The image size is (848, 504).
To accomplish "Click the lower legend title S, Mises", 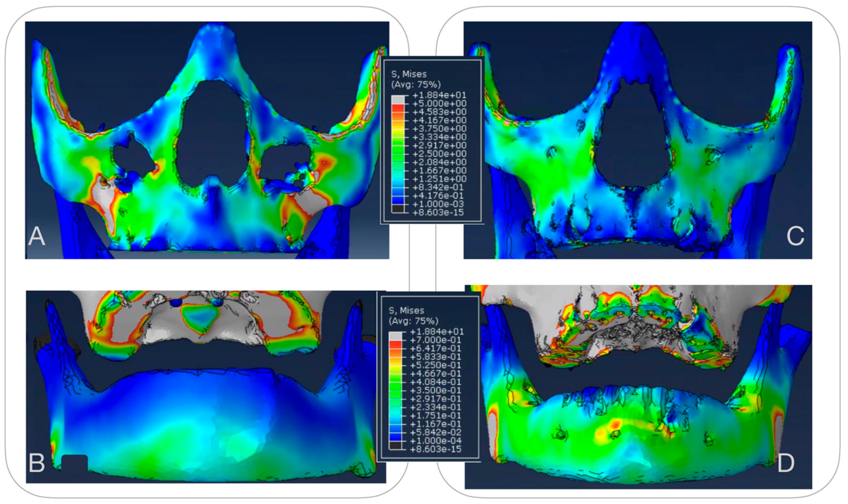I will click(x=406, y=310).
